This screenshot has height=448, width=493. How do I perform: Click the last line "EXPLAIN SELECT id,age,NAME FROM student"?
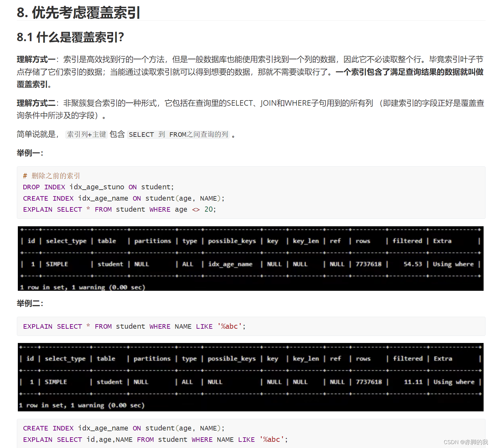[155, 440]
